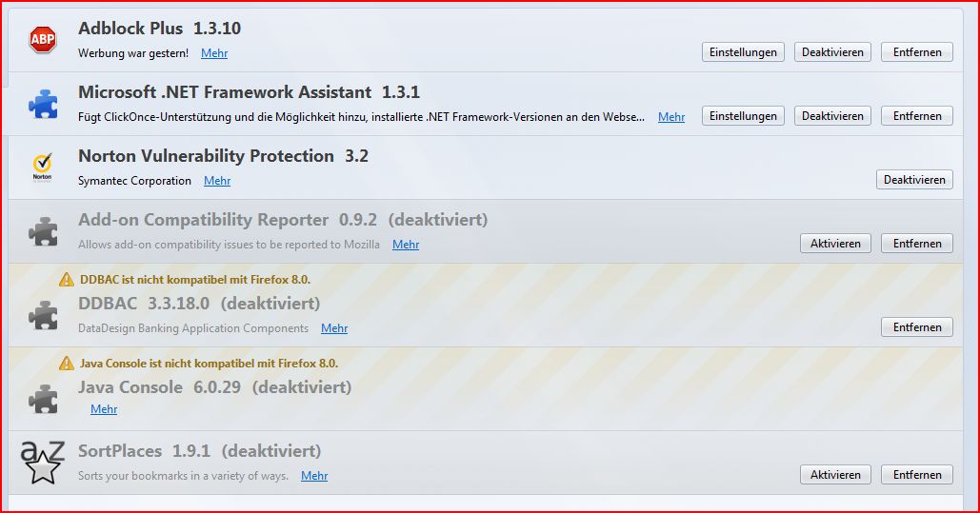Click the DDBAC incompatibility warning triangle
The height and width of the screenshot is (513, 980).
pos(67,279)
